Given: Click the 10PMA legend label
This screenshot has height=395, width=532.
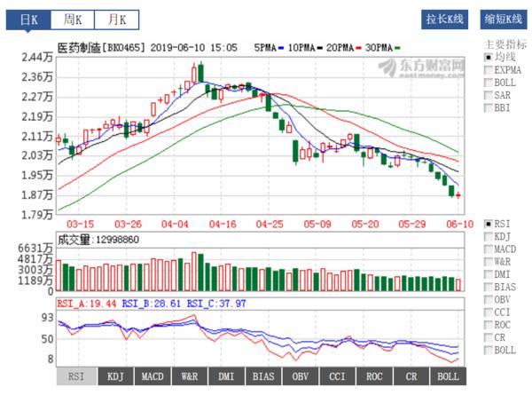Looking at the screenshot, I should (301, 48).
